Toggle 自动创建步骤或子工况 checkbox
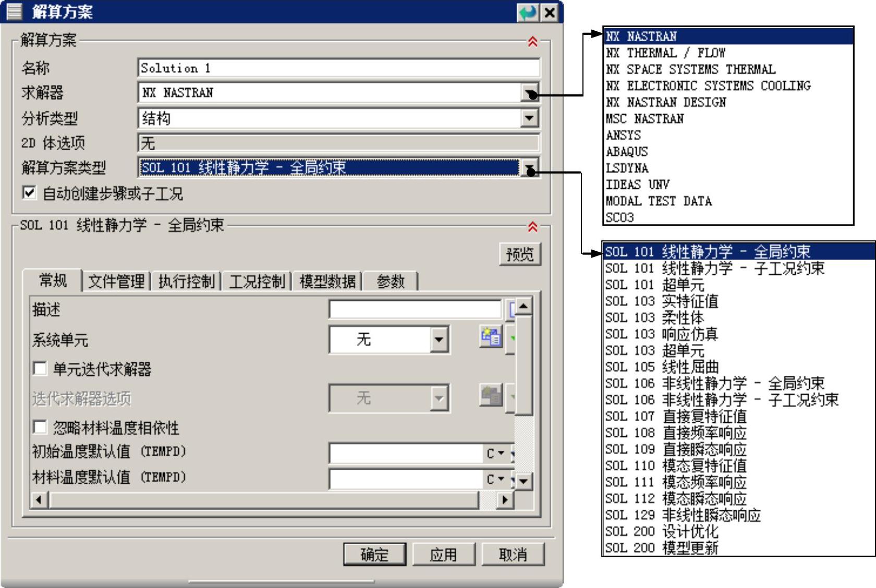 coord(29,193)
